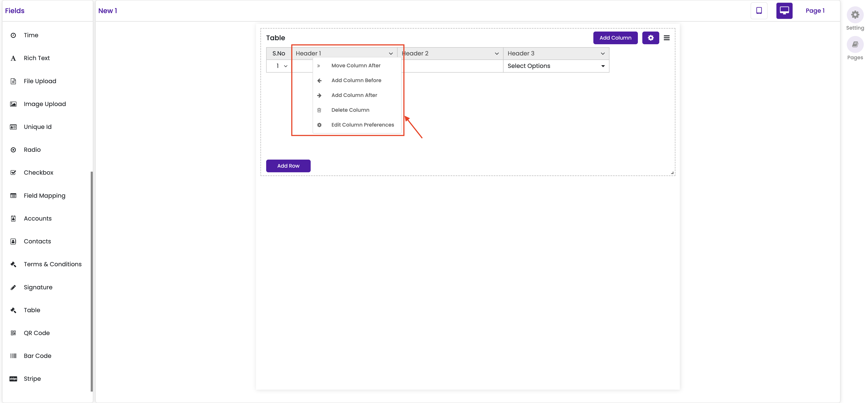Click the Move Column After chevron icon
The width and height of the screenshot is (868, 403).
pyautogui.click(x=319, y=66)
